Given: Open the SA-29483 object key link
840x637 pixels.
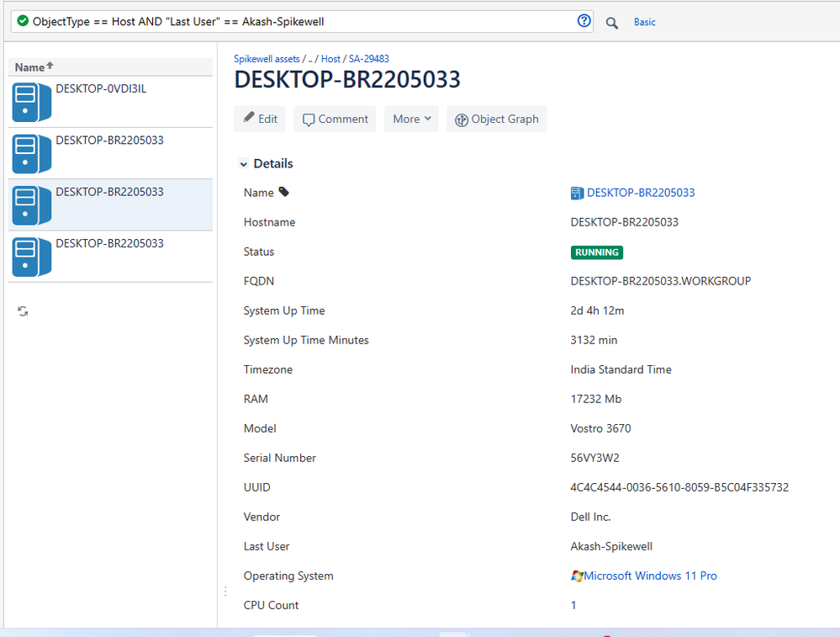Looking at the screenshot, I should pyautogui.click(x=368, y=59).
